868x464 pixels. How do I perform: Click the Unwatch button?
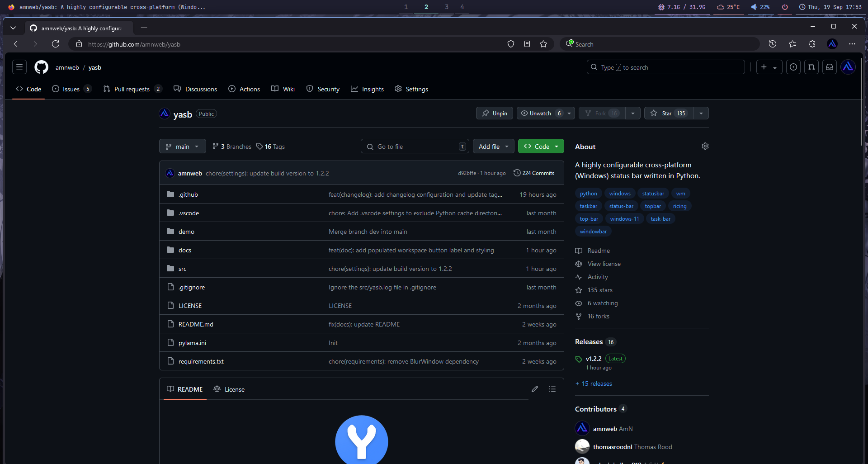541,113
